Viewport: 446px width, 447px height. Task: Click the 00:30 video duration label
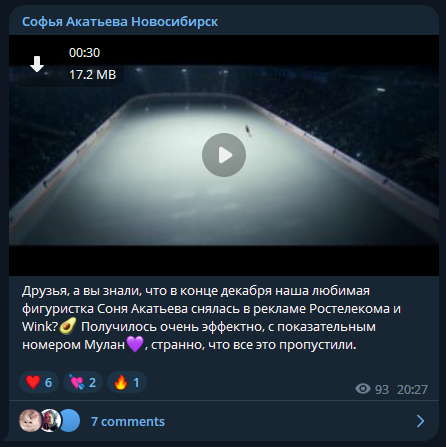tap(84, 53)
